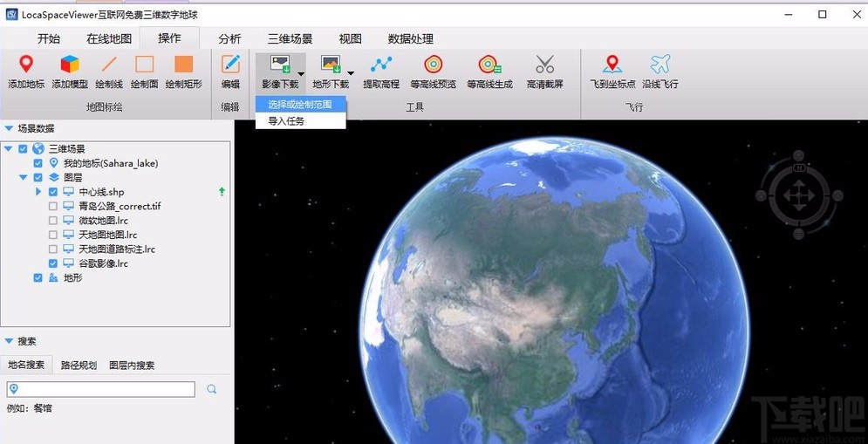This screenshot has width=868, height=444.
Task: Click 飞到坐标点 fly to coordinate icon
Action: (x=612, y=65)
